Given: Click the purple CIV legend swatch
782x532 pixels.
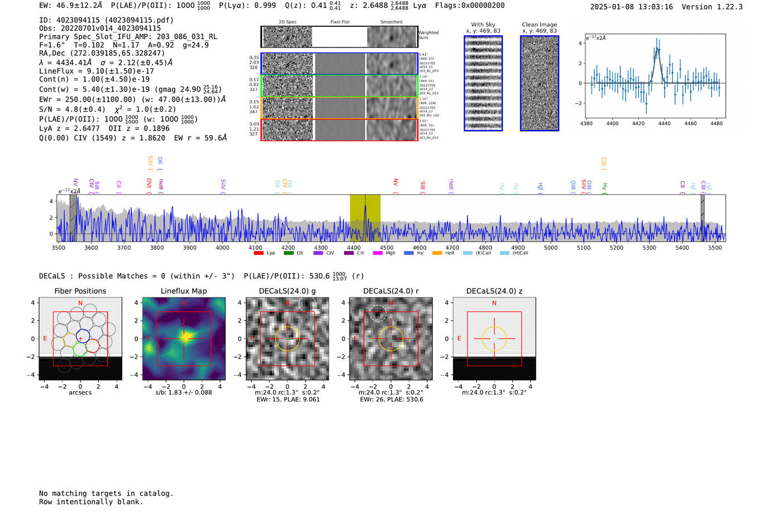Looking at the screenshot, I should pyautogui.click(x=318, y=253).
